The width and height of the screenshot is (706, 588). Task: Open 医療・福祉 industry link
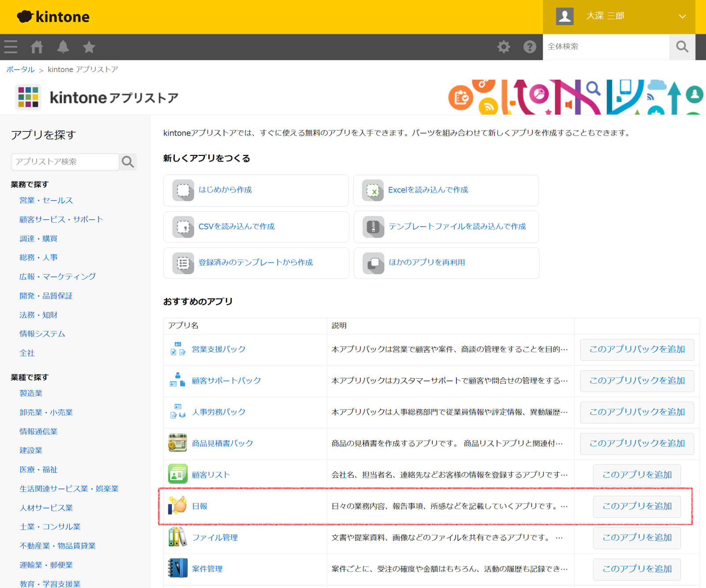[38, 470]
